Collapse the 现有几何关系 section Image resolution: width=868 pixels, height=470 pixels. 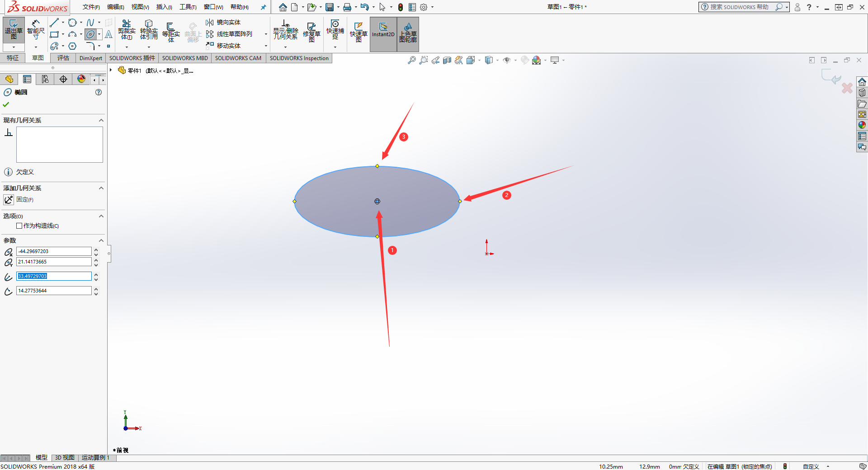pos(101,120)
